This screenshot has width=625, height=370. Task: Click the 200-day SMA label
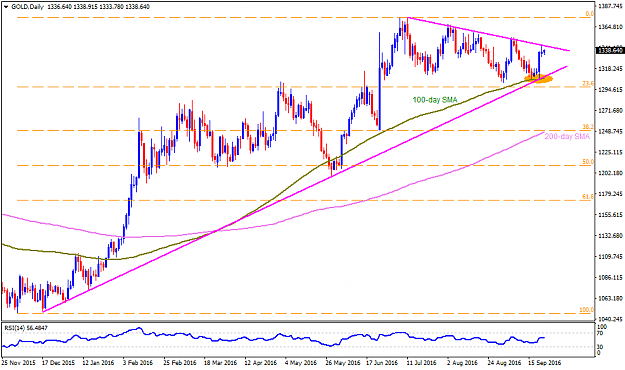[567, 136]
